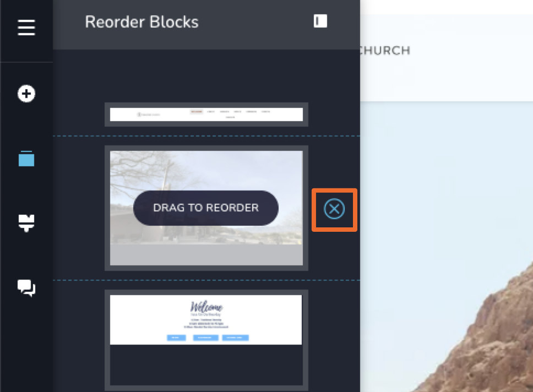
Task: Click the leftmost blue button in Welcome thumbnail
Action: (176, 337)
